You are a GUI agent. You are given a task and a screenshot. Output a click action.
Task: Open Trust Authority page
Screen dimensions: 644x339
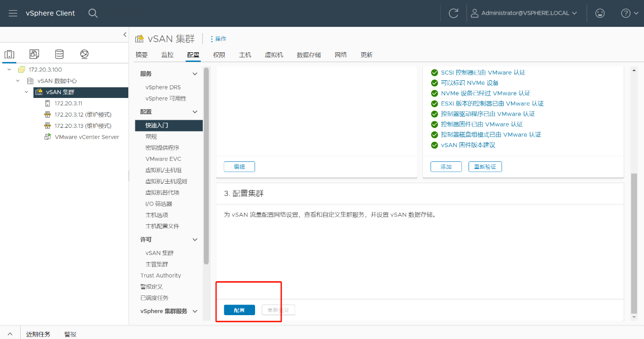[161, 276]
